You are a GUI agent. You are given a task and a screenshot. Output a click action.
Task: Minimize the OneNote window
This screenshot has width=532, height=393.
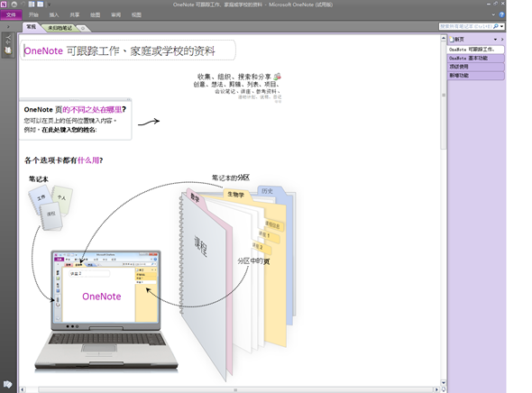489,5
